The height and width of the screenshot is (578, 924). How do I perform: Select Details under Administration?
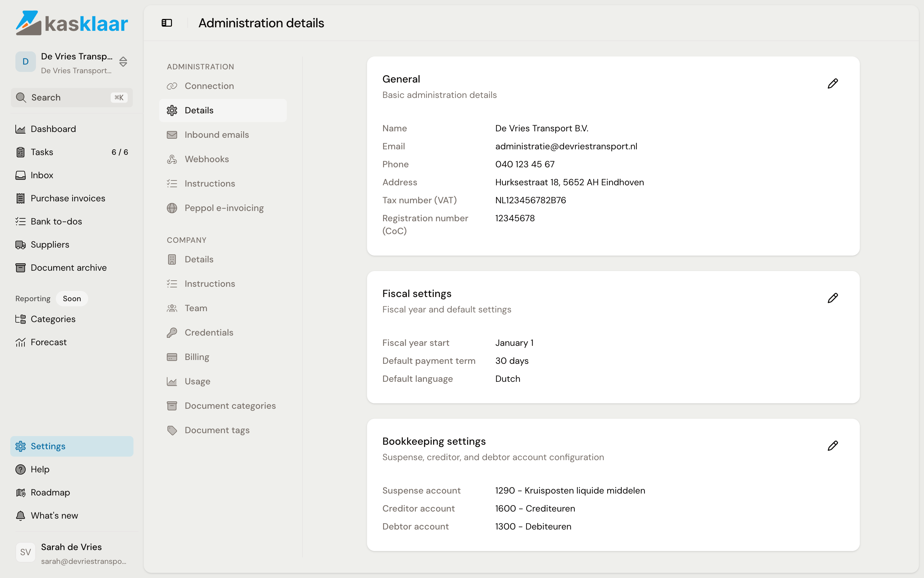coord(223,110)
